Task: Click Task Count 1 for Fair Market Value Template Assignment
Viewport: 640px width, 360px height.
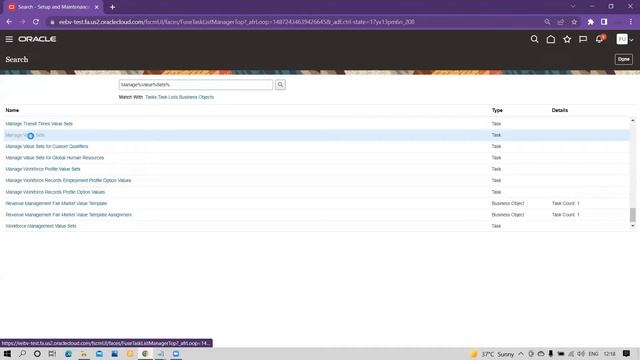Action: click(x=566, y=215)
